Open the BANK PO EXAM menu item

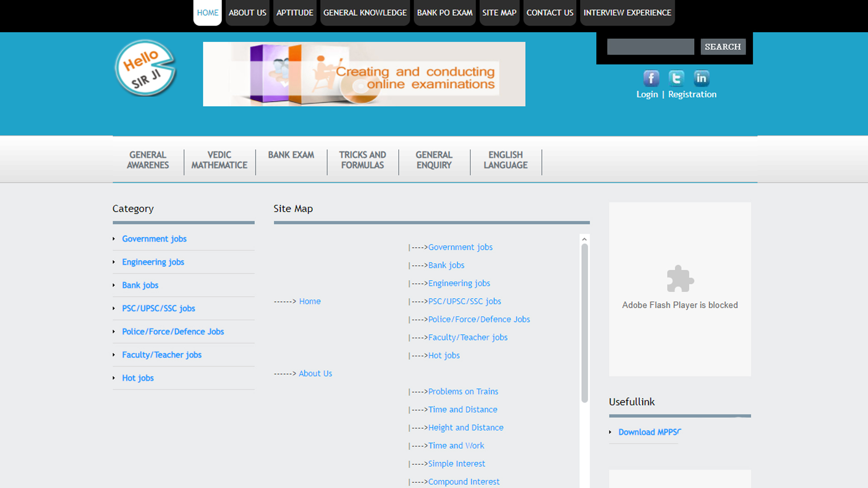click(x=444, y=13)
